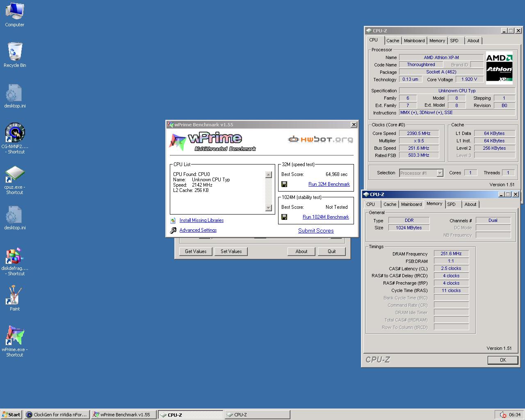Click the Core Speed value 2390.5 MHz

pyautogui.click(x=418, y=133)
